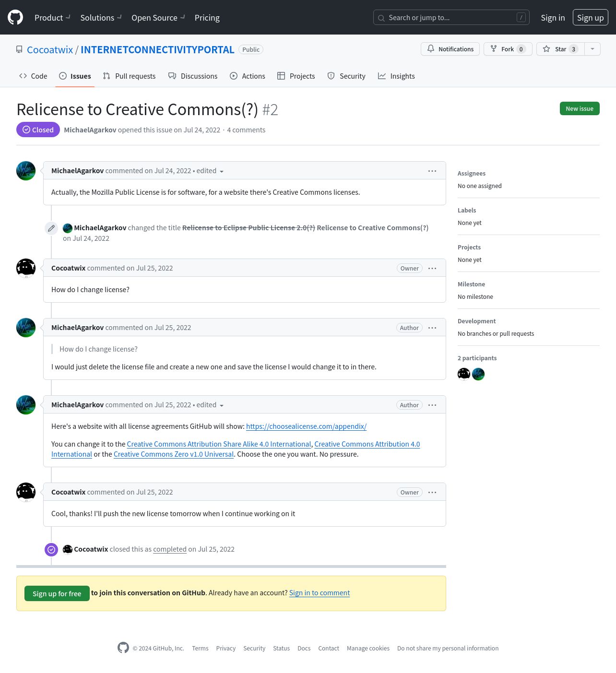Click MichaelAgarkov avatar beside 'Here's a website' comment
616x673 pixels.
click(26, 405)
